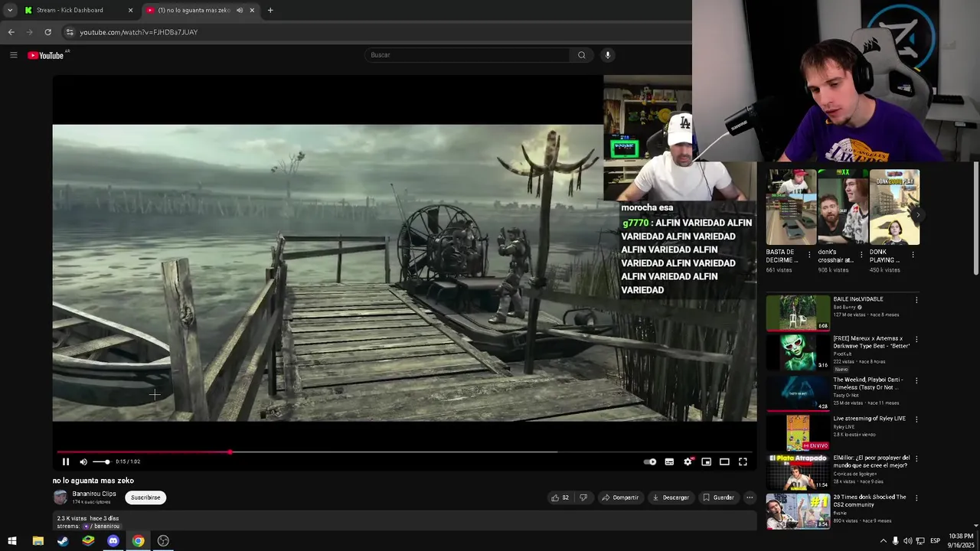Pause the video playback
The image size is (980, 551).
66,461
